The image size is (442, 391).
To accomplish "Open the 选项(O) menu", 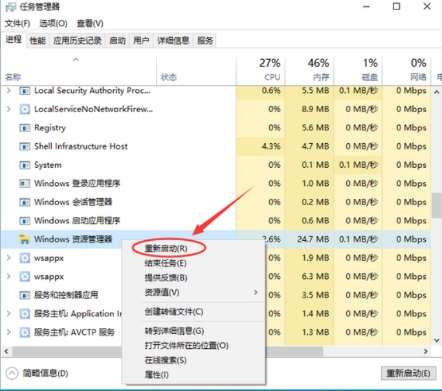I will 53,23.
